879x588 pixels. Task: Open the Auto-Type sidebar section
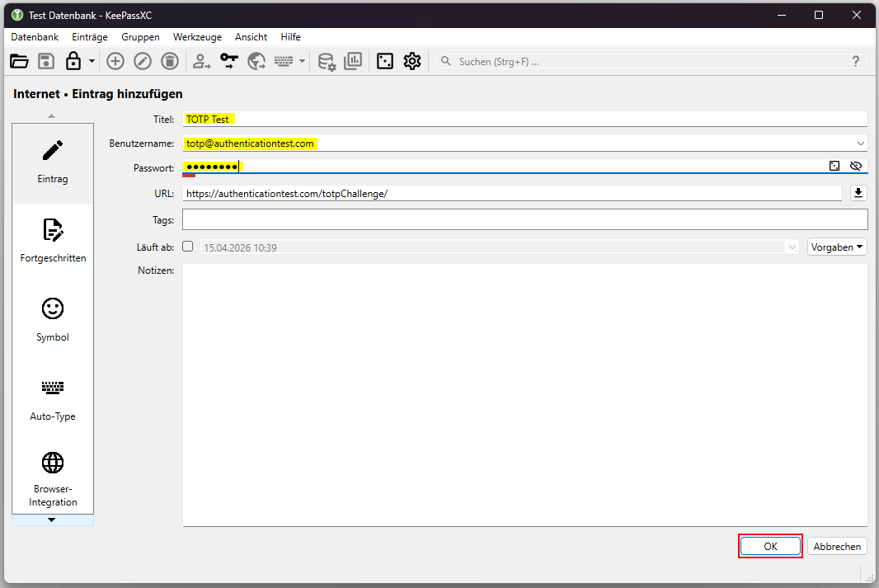pos(53,400)
